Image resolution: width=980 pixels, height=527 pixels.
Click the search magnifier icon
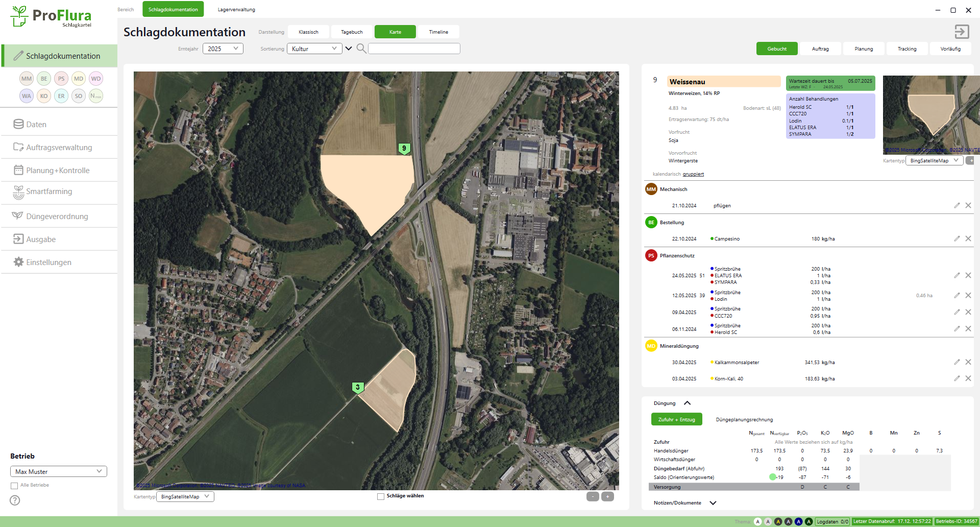coord(361,49)
